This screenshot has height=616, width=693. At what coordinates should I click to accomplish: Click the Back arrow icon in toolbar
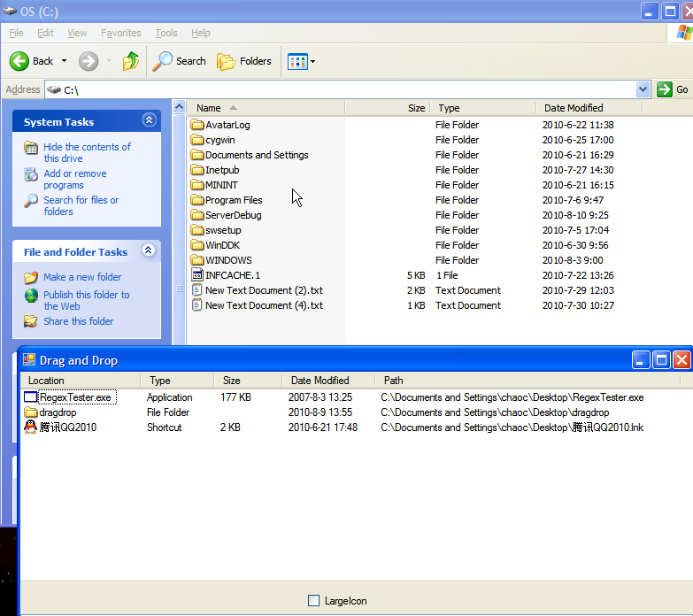(x=19, y=61)
